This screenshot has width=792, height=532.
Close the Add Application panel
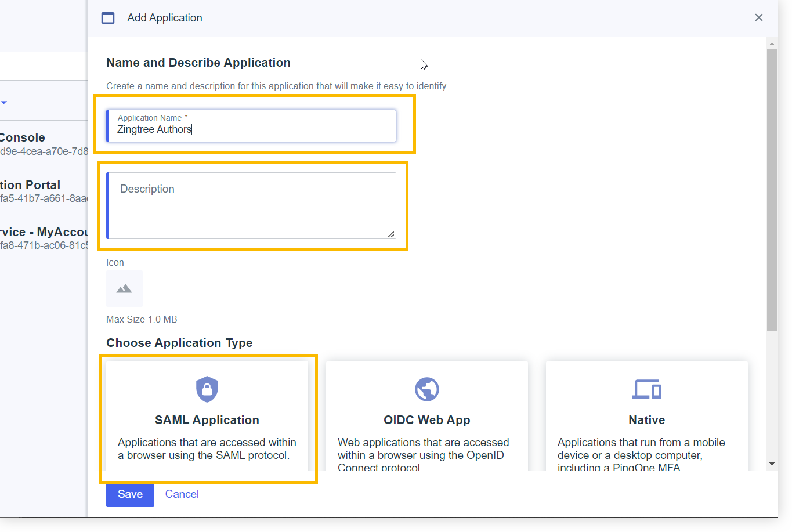(758, 17)
